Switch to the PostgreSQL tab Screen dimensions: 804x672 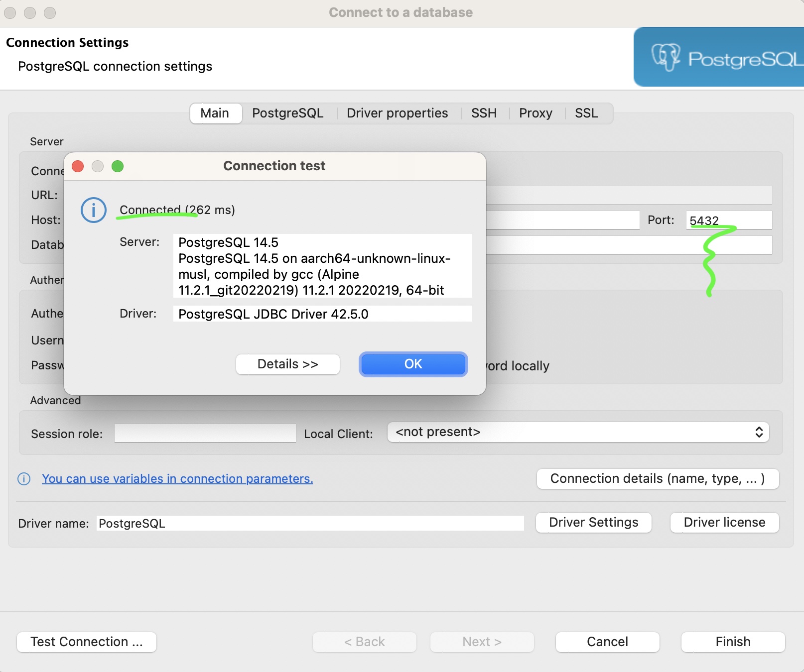[x=288, y=113]
